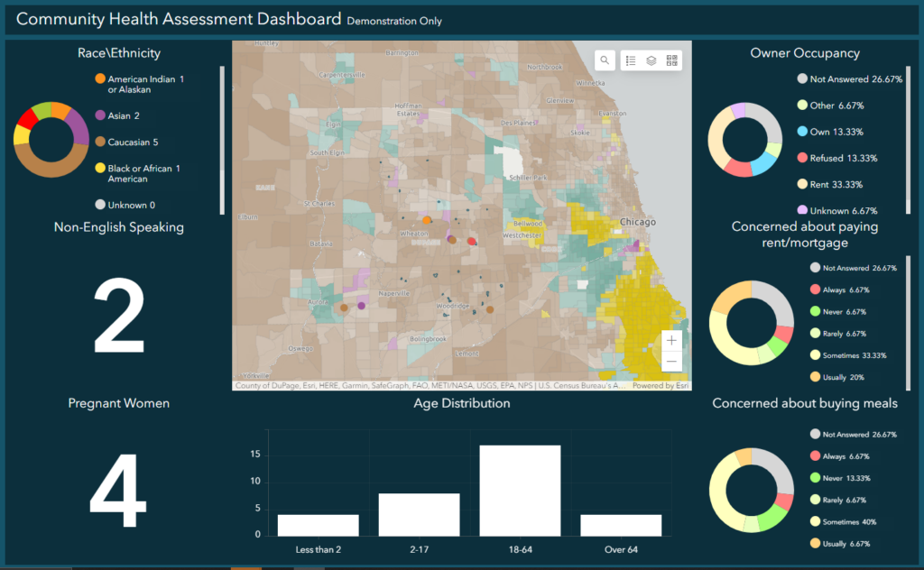This screenshot has height=570, width=924.
Task: Select the Caucasian legend swatch
Action: click(100, 142)
